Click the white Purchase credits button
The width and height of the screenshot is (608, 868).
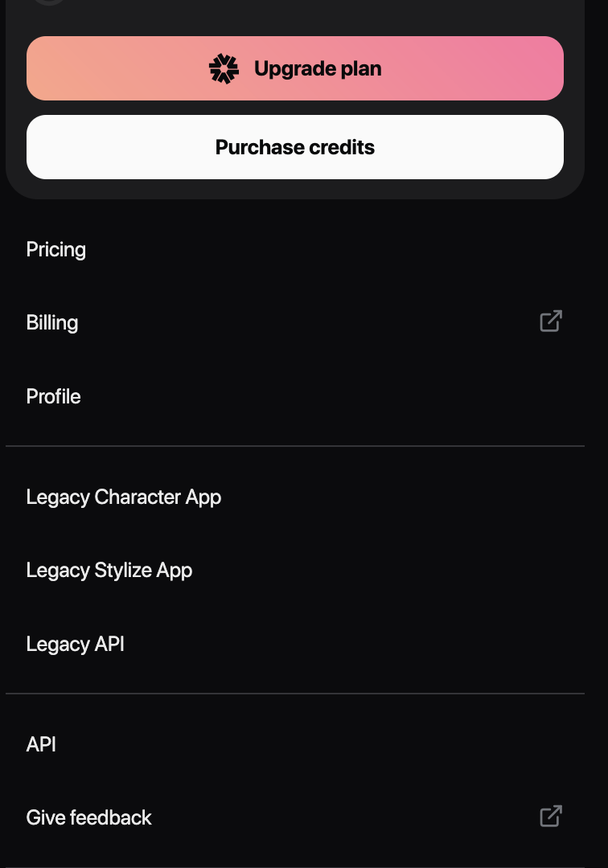[x=295, y=147]
